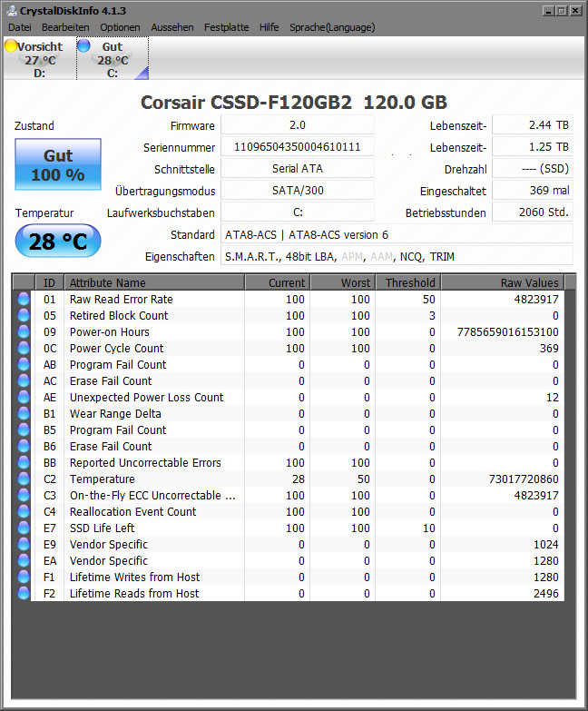Minimize the CrystalDiskInfo window
The height and width of the screenshot is (711, 588).
tap(548, 10)
